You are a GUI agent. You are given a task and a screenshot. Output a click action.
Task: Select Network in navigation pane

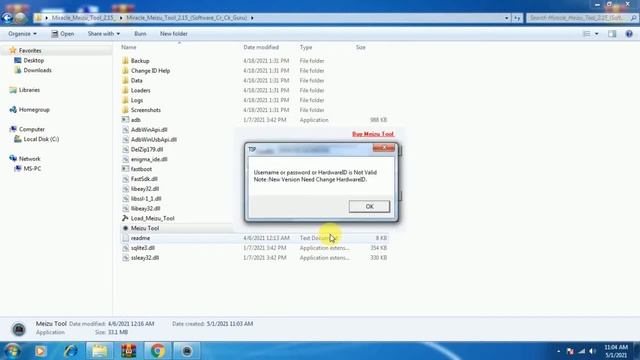[x=29, y=159]
